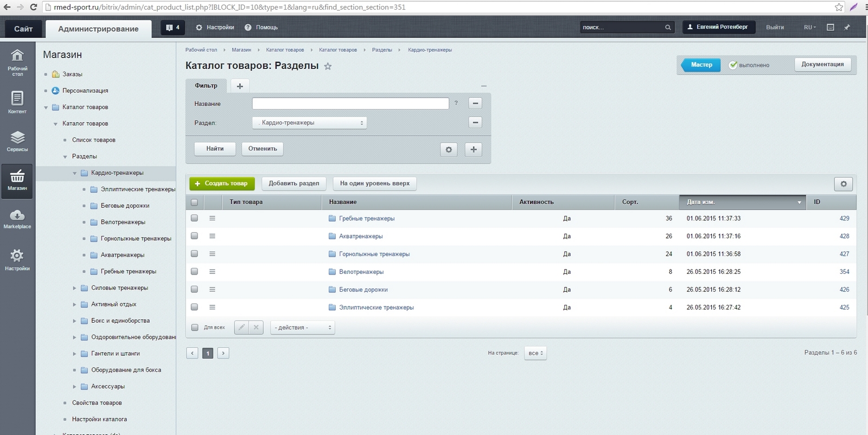Click the Создать товар button
The image size is (868, 435).
tap(222, 184)
